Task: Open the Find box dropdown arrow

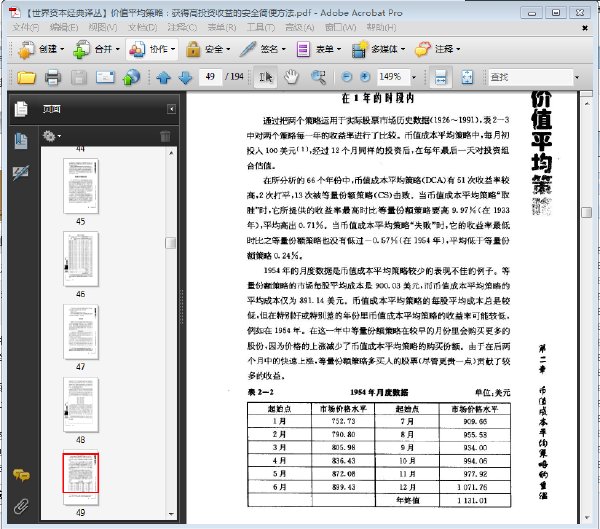Action: (577, 77)
